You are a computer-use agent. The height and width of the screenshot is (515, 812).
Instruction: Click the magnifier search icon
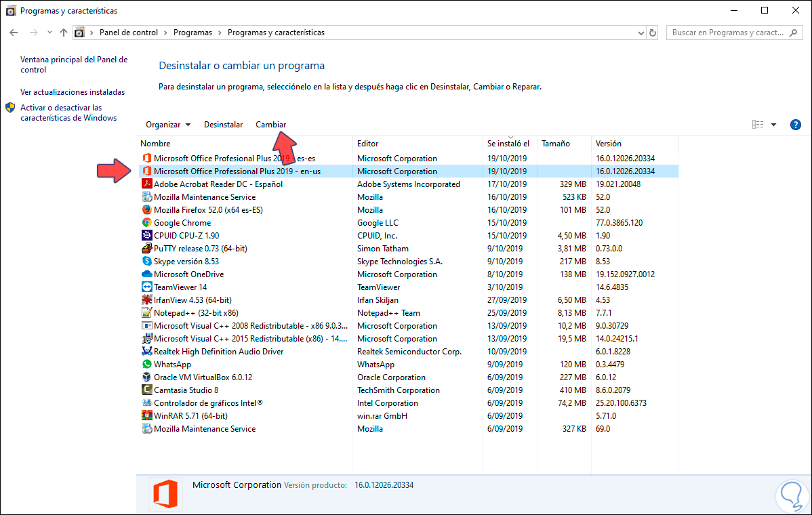coord(793,33)
